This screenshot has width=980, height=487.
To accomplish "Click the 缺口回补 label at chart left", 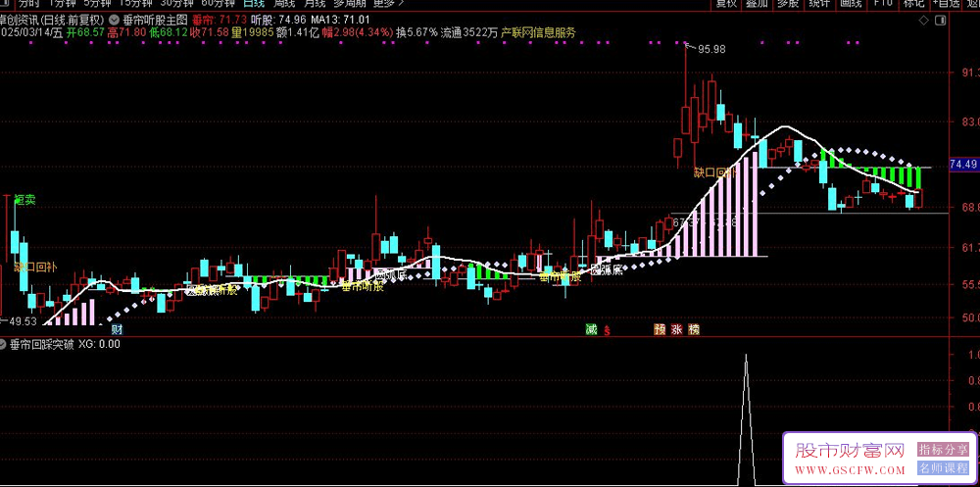I will pyautogui.click(x=35, y=267).
